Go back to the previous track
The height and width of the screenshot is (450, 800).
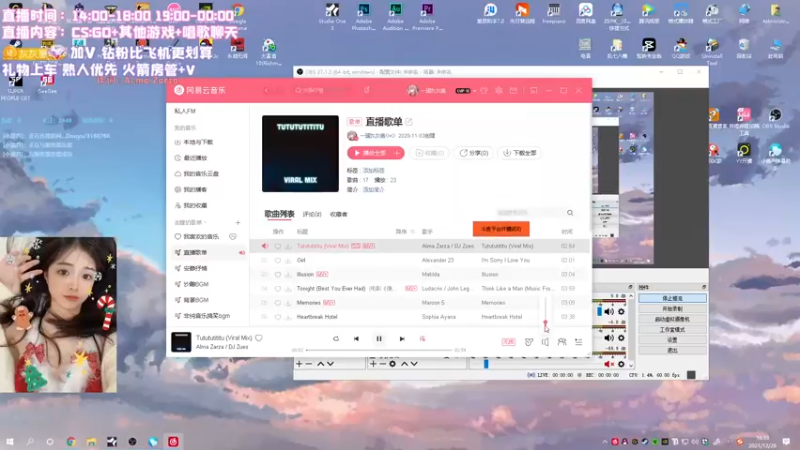tap(356, 339)
